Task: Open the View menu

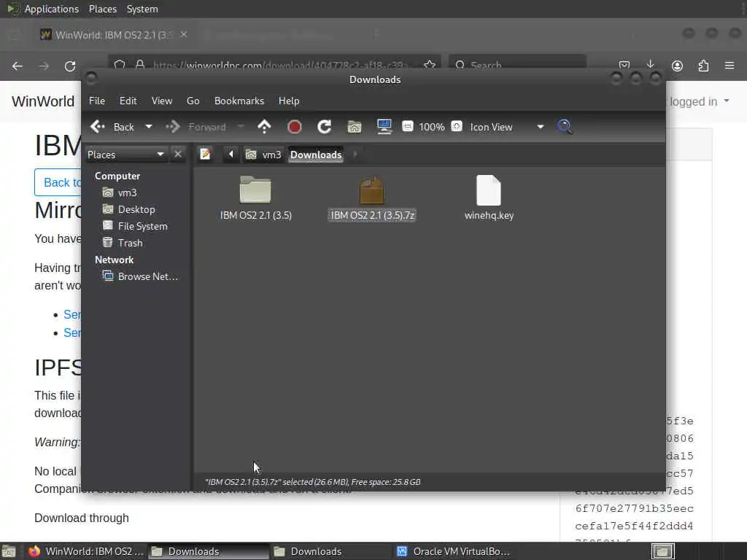Action: pos(161,101)
